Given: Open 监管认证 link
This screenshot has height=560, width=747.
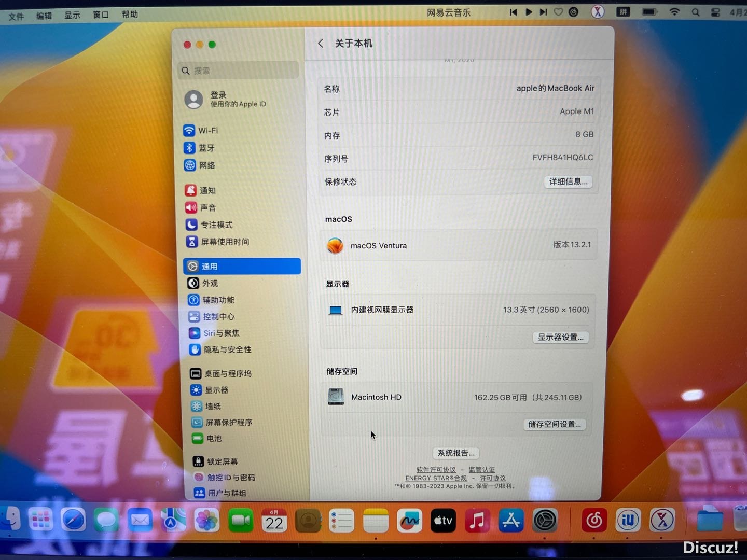Looking at the screenshot, I should point(482,470).
